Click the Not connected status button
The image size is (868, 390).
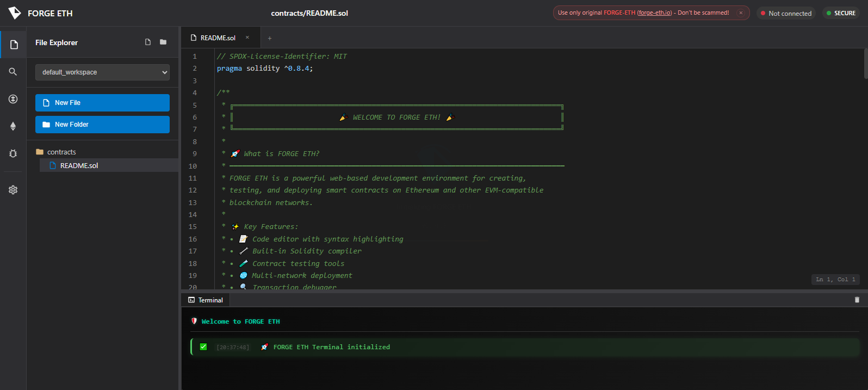tap(786, 13)
